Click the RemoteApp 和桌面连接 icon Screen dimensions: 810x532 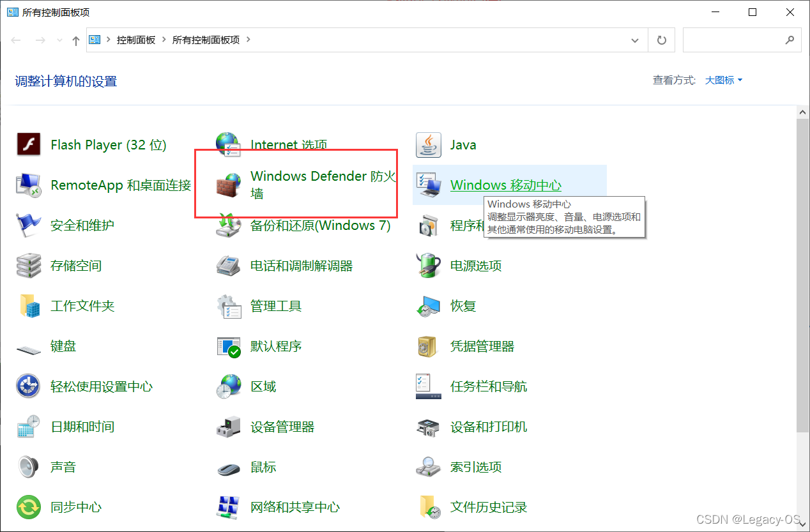click(29, 185)
